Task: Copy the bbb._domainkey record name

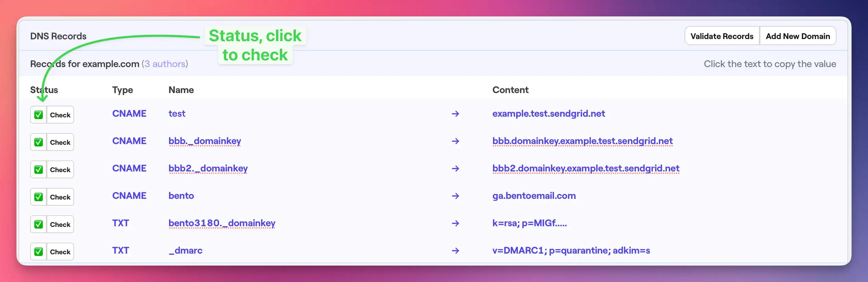Action: 205,141
